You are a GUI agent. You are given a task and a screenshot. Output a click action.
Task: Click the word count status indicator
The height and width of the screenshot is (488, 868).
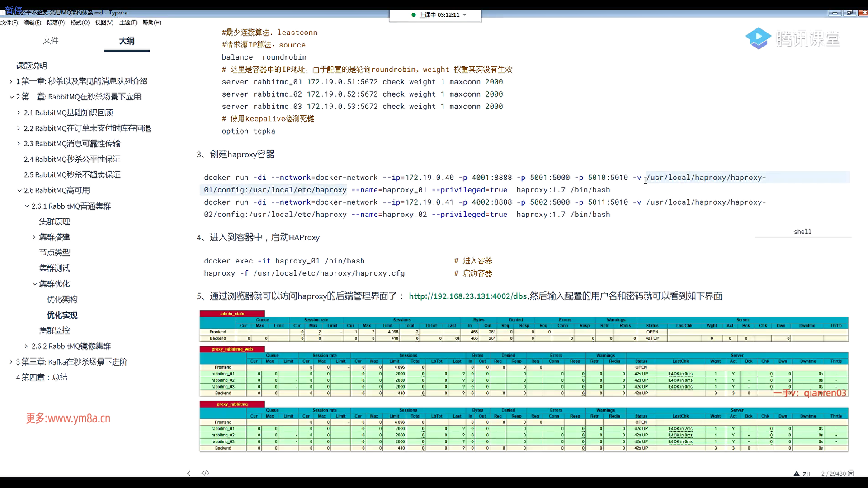tap(837, 474)
